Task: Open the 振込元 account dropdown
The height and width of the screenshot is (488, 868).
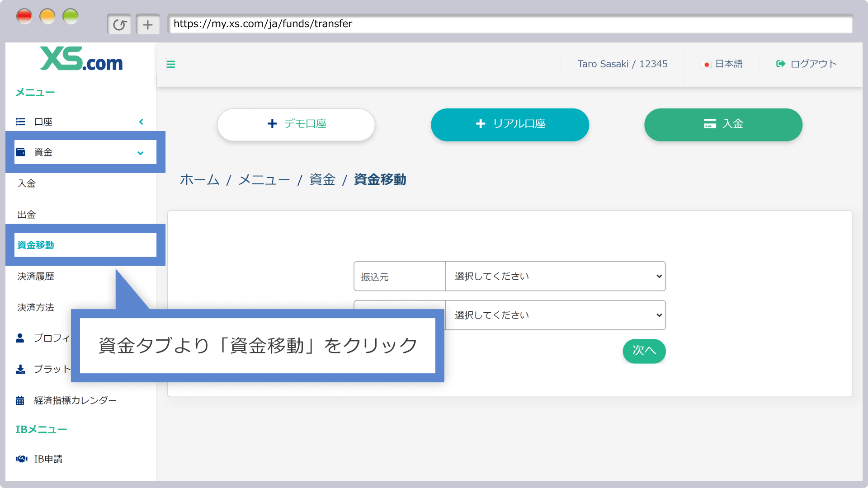Action: click(x=556, y=276)
